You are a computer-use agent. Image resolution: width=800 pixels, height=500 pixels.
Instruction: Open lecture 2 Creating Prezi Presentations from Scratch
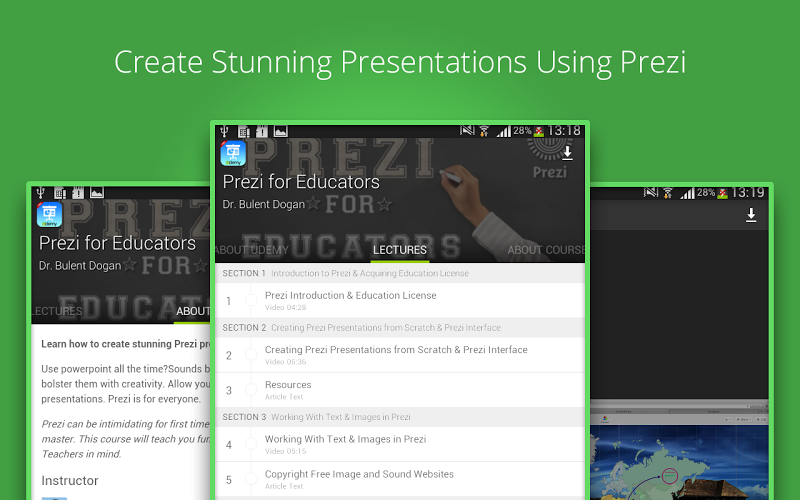click(400, 355)
